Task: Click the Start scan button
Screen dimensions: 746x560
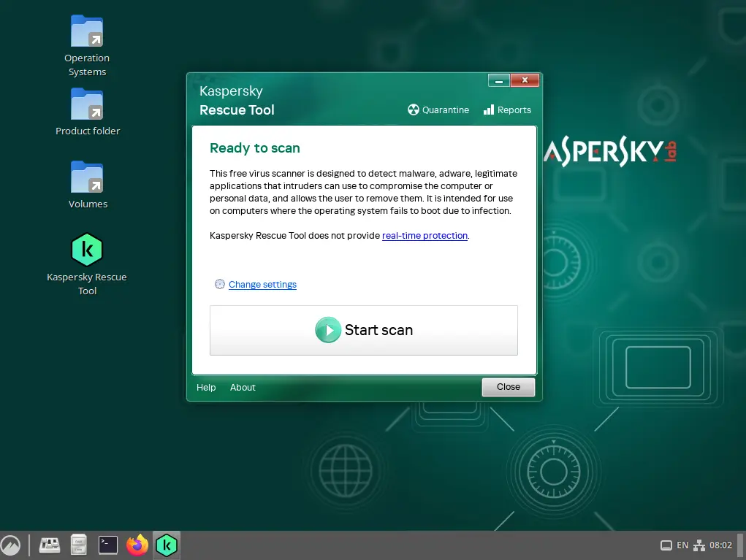Action: pyautogui.click(x=363, y=330)
